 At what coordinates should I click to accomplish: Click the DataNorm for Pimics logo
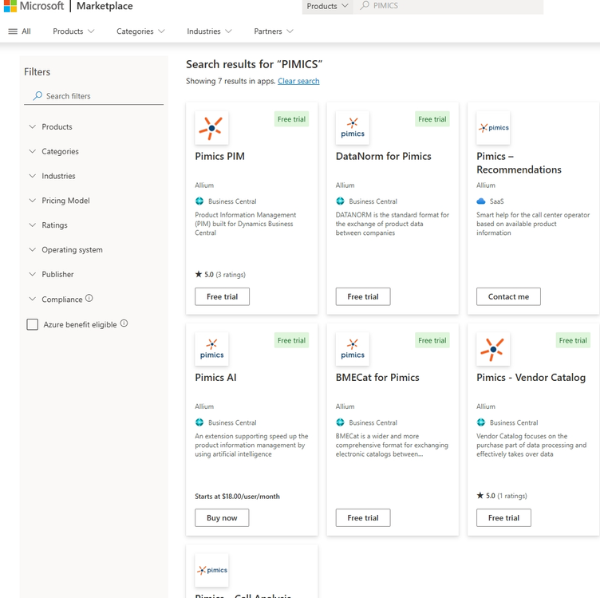coord(352,128)
